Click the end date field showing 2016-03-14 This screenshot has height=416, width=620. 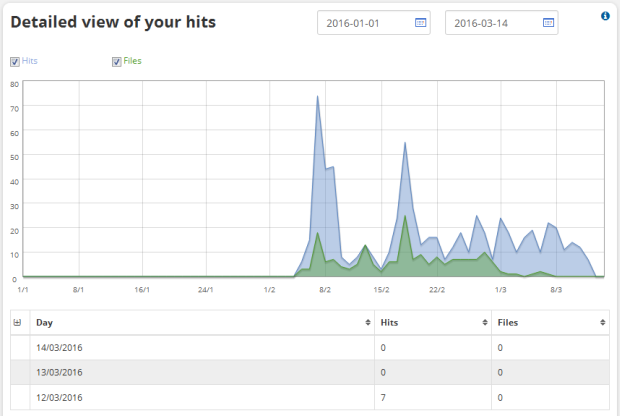(x=490, y=22)
